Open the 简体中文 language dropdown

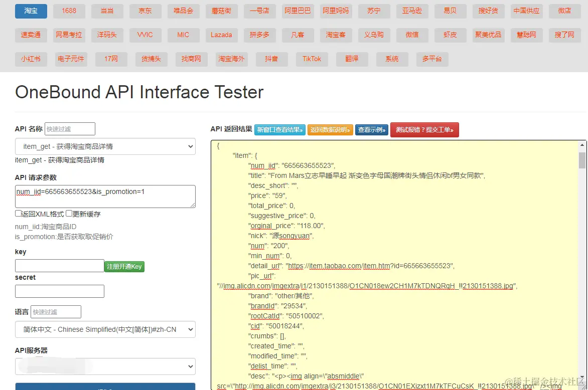click(x=105, y=329)
